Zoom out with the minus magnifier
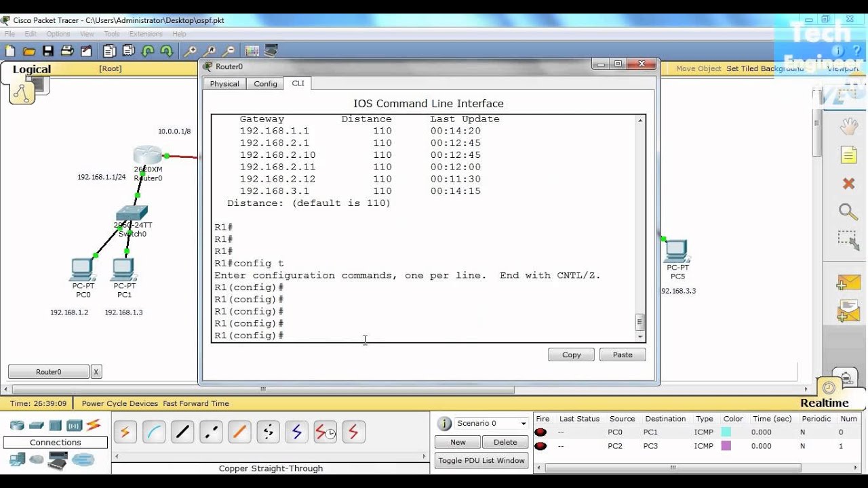 pyautogui.click(x=229, y=51)
